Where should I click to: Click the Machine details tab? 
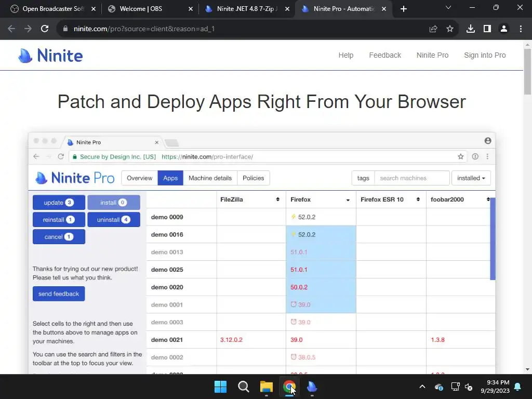[x=210, y=178]
